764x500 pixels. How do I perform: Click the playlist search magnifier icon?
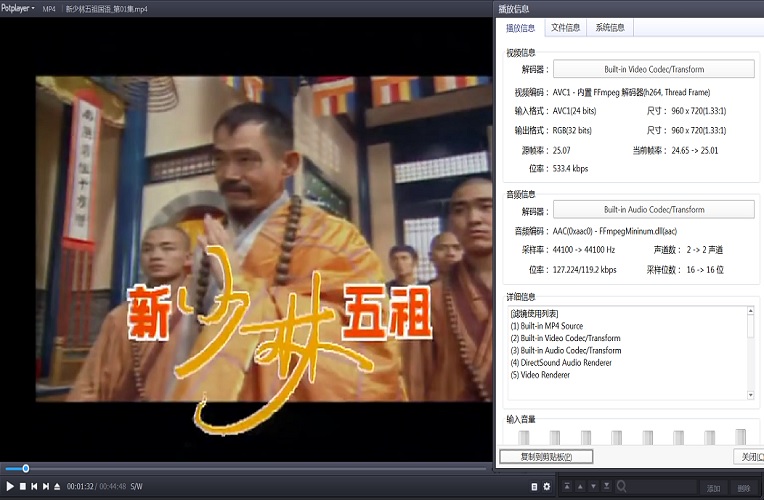(x=622, y=486)
